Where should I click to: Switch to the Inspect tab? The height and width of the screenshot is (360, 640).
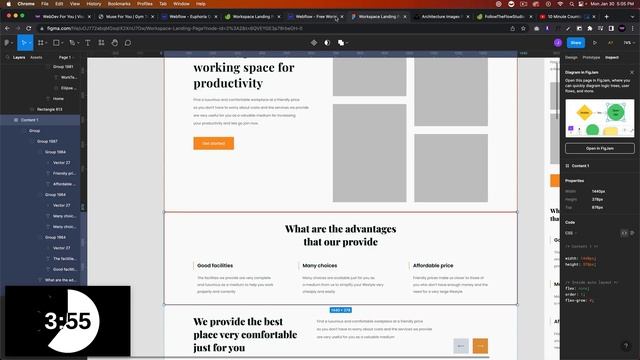click(x=612, y=58)
